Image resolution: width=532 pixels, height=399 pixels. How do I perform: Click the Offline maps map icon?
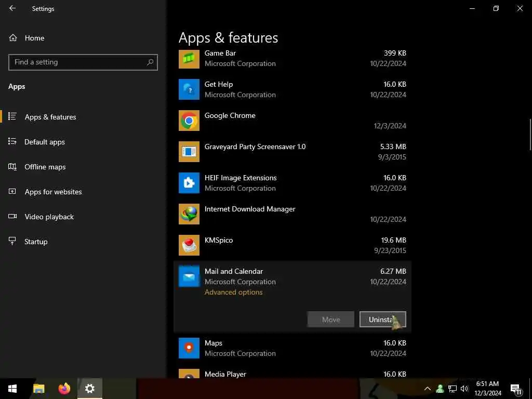[x=12, y=166]
